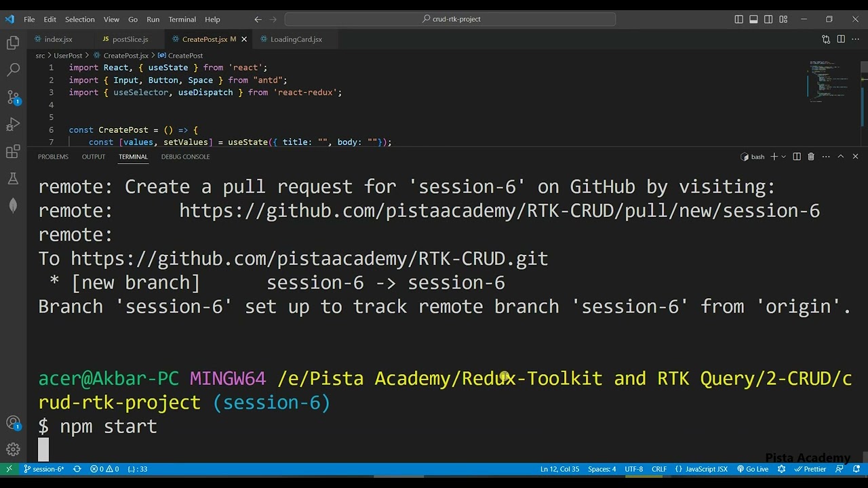This screenshot has height=488, width=868.
Task: Open the Help menu
Action: pos(212,19)
